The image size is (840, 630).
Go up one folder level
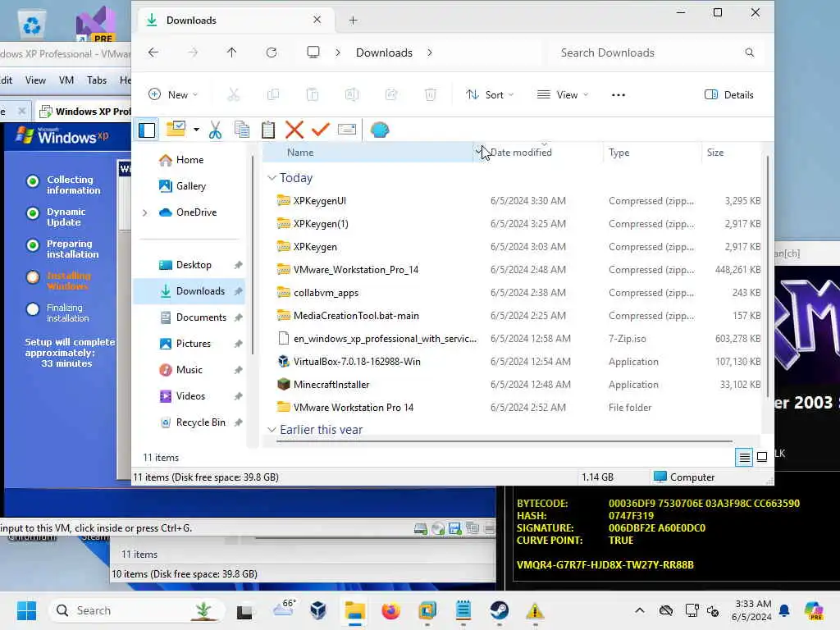click(x=231, y=52)
